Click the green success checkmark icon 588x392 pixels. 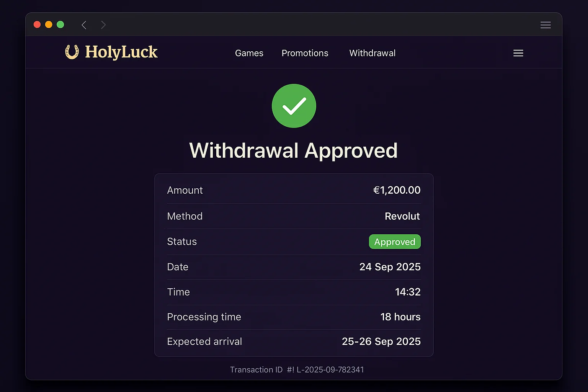(294, 106)
